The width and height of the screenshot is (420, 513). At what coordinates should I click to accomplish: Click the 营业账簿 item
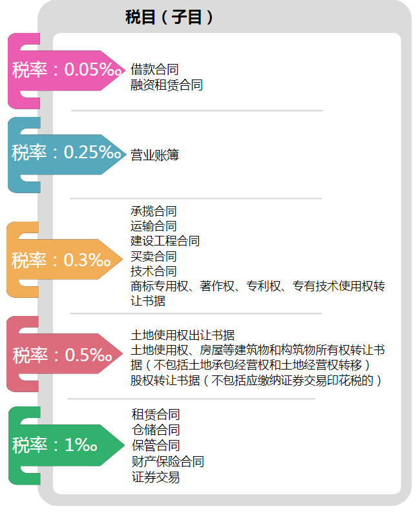click(154, 155)
